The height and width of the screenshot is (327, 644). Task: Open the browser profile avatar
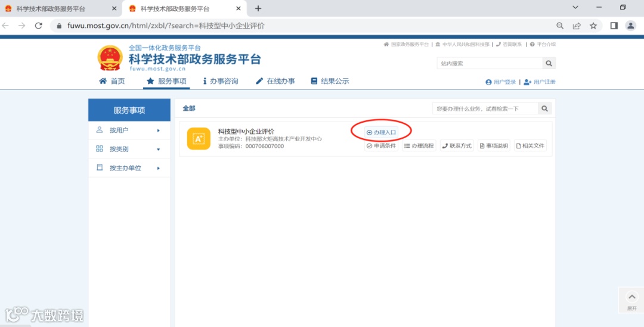[x=630, y=26]
